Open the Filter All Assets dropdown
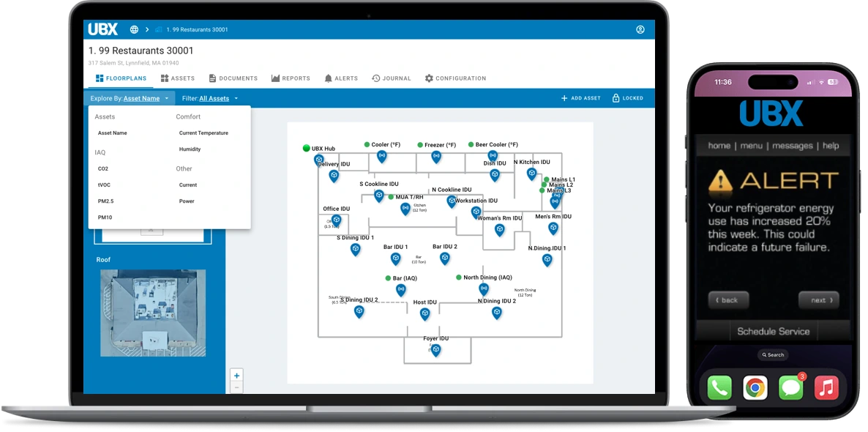Screen dimensions: 868x432 pos(210,99)
